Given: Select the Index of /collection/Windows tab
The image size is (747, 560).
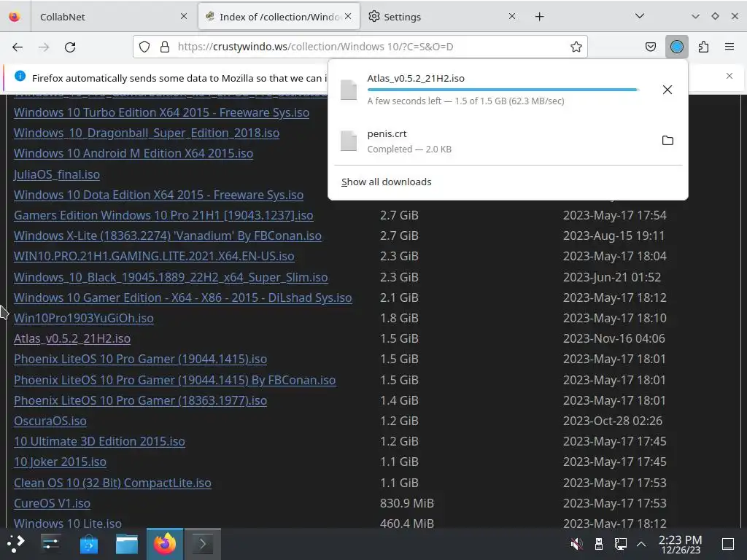Looking at the screenshot, I should (x=279, y=17).
